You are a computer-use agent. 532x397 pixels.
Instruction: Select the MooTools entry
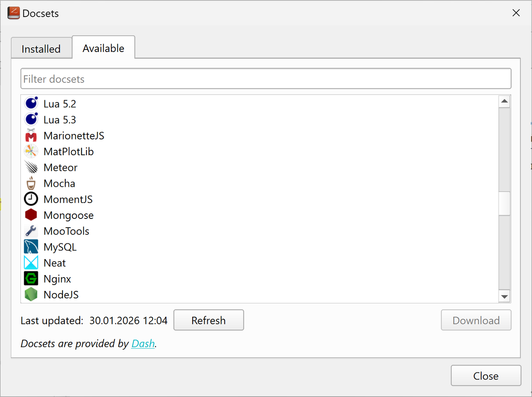click(x=260, y=231)
